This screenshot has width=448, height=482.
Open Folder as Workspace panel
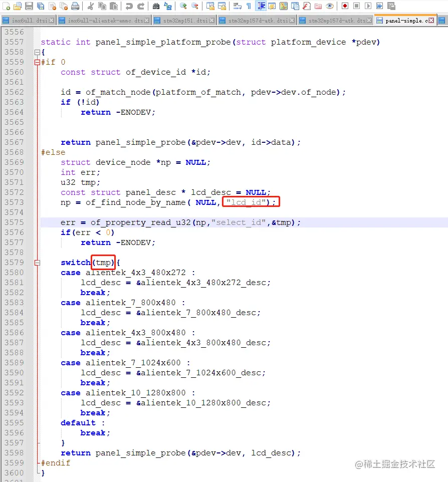318,6
